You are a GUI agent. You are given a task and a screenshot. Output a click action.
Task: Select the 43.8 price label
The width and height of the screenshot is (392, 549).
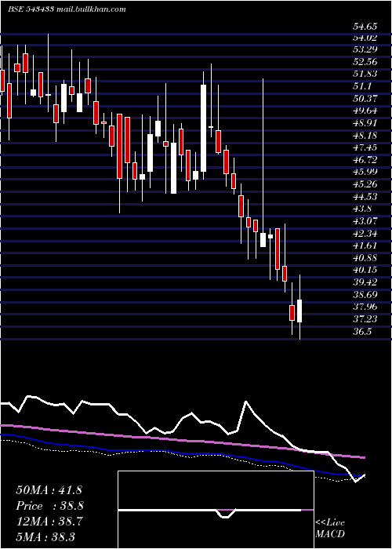pyautogui.click(x=362, y=209)
